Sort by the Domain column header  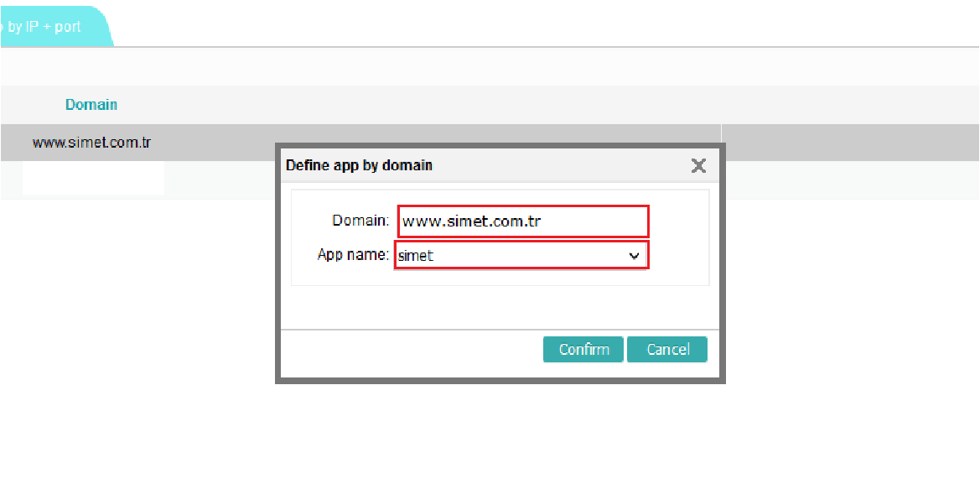coord(91,105)
